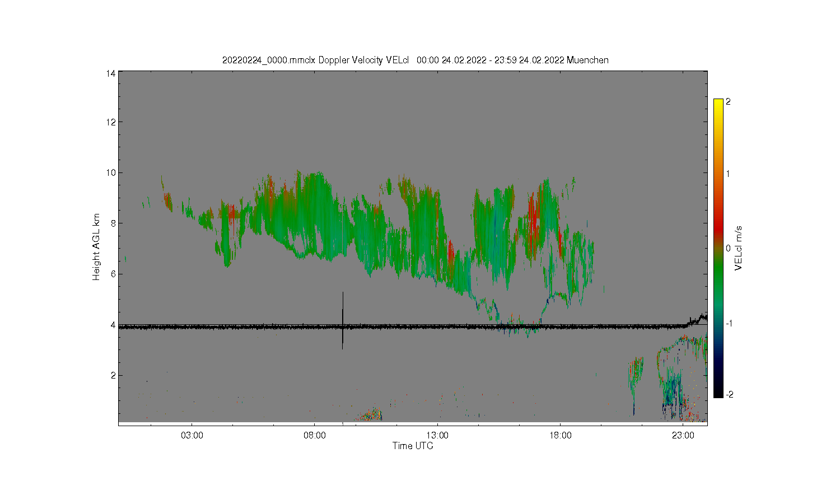The height and width of the screenshot is (504, 840).
Task: Click the 12 km height tick label
Action: pyautogui.click(x=111, y=122)
